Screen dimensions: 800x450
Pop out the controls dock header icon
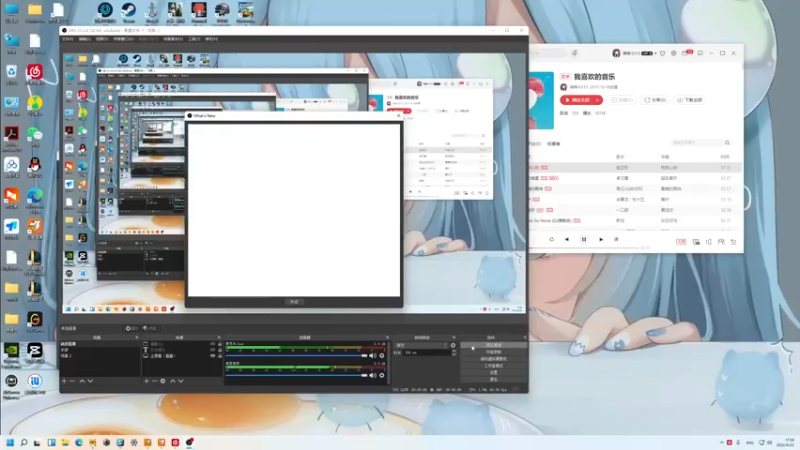click(x=524, y=338)
